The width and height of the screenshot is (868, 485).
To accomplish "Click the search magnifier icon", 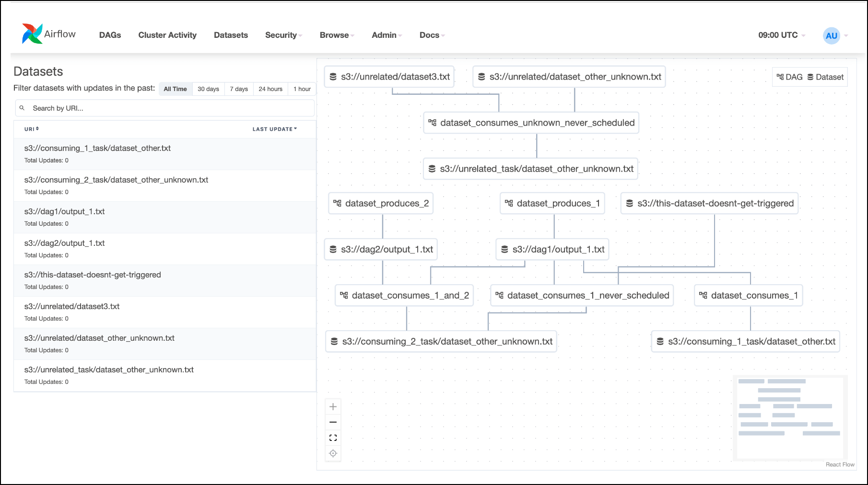I will click(x=22, y=108).
